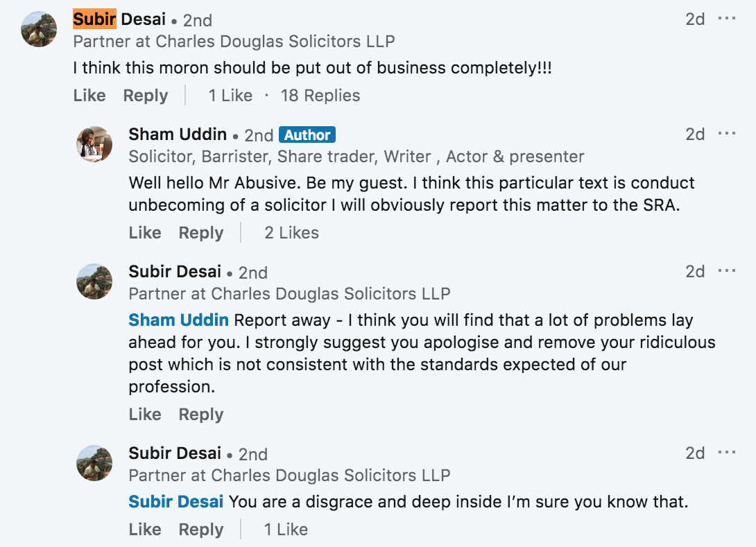Screen dimensions: 756x547
Task: Expand the 18 Replies thread
Action: click(x=320, y=96)
